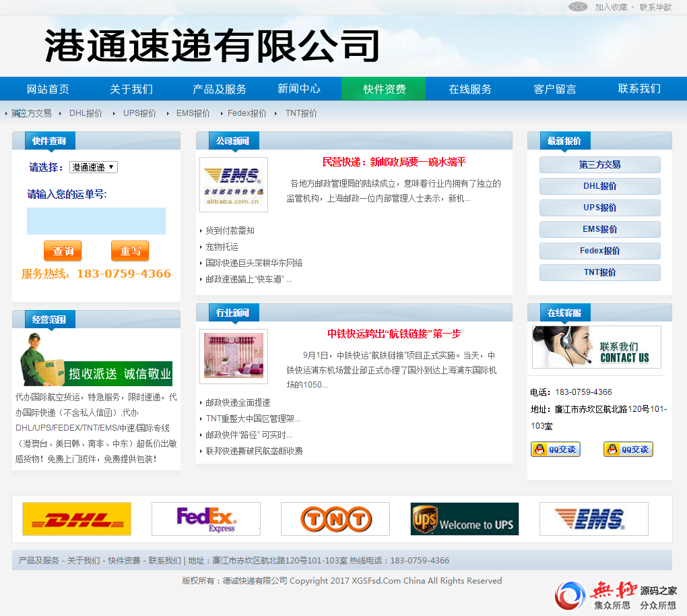This screenshot has width=687, height=616.
Task: Go to 在线服务 in navigation bar
Action: pyautogui.click(x=470, y=89)
